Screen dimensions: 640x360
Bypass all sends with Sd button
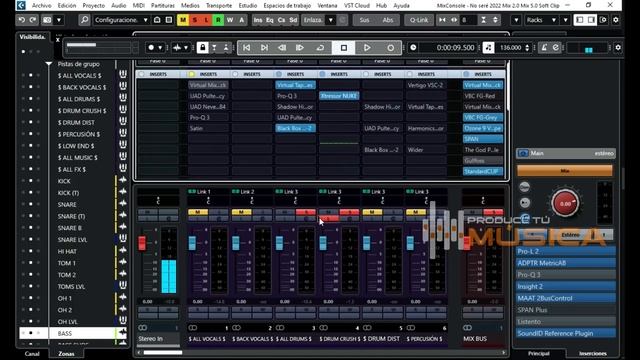[293, 20]
